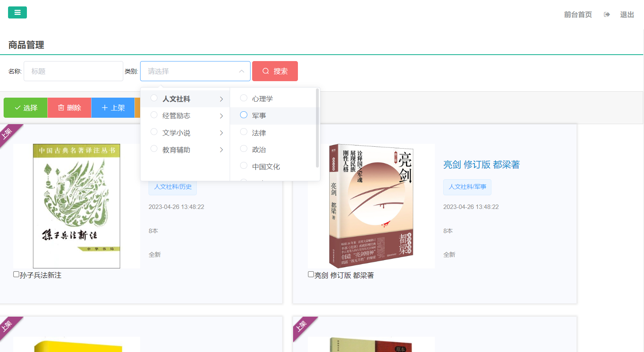This screenshot has width=644, height=352.
Task: Expand the 经管励志 submenu arrow
Action: click(x=221, y=116)
